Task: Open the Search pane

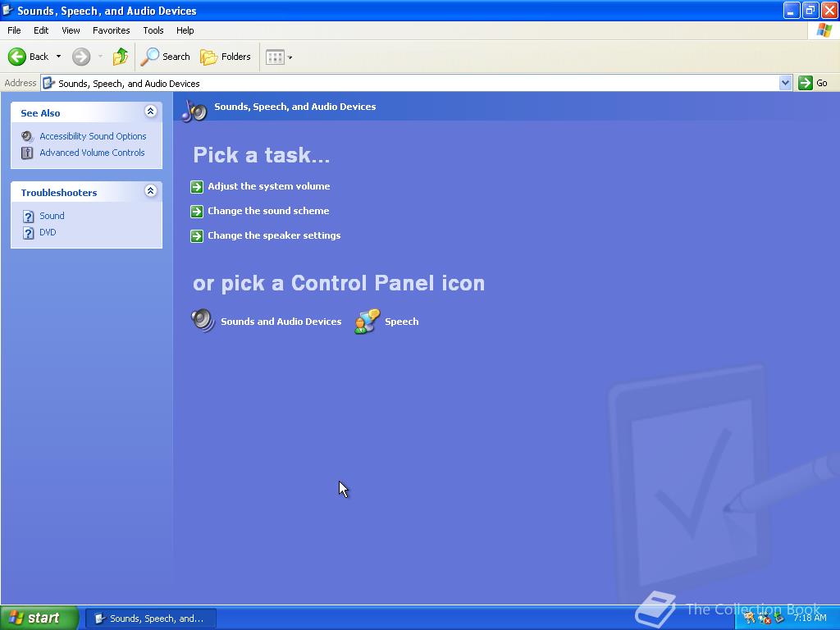Action: coord(165,57)
